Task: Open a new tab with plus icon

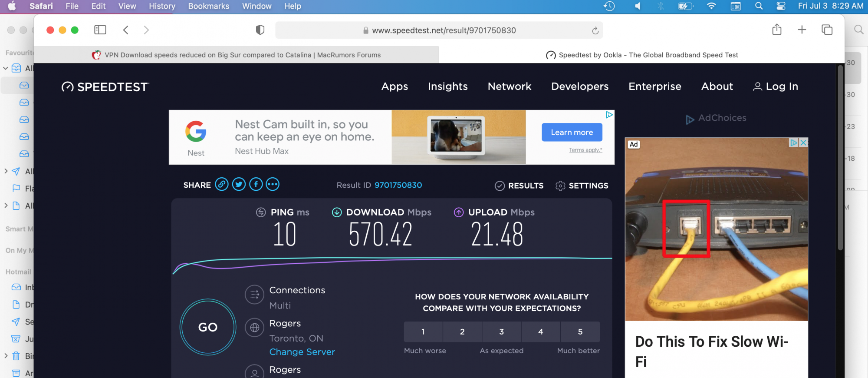Action: point(802,30)
